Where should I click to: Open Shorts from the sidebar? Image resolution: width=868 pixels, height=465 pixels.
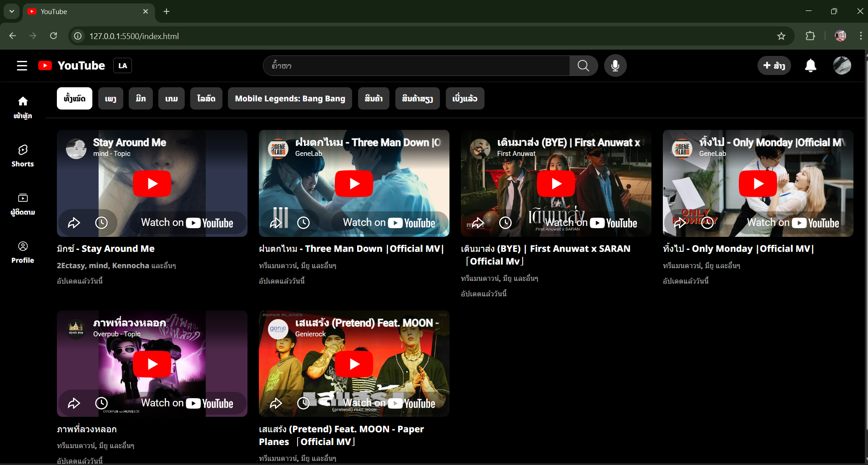23,156
